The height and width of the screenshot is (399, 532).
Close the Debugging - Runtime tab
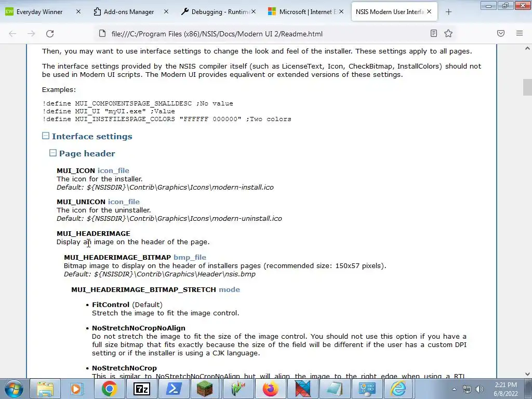(254, 11)
